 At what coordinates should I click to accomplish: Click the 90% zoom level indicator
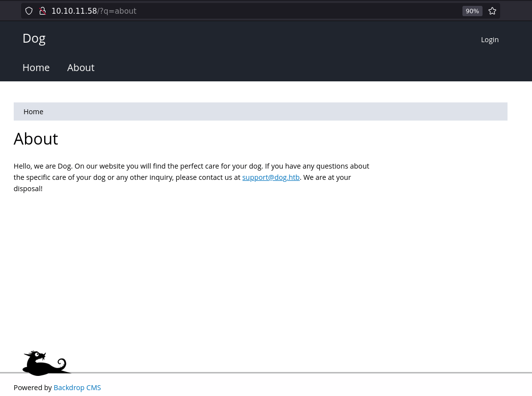[472, 11]
